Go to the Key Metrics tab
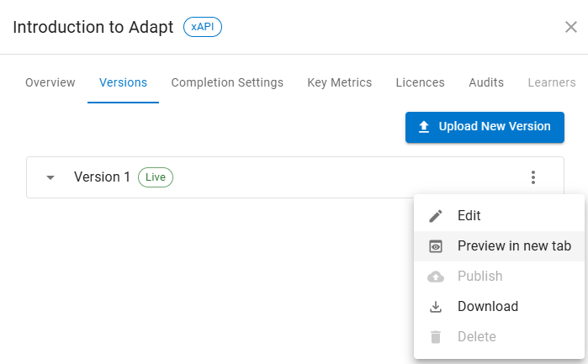Viewport: 588px width, 364px height. [x=339, y=82]
